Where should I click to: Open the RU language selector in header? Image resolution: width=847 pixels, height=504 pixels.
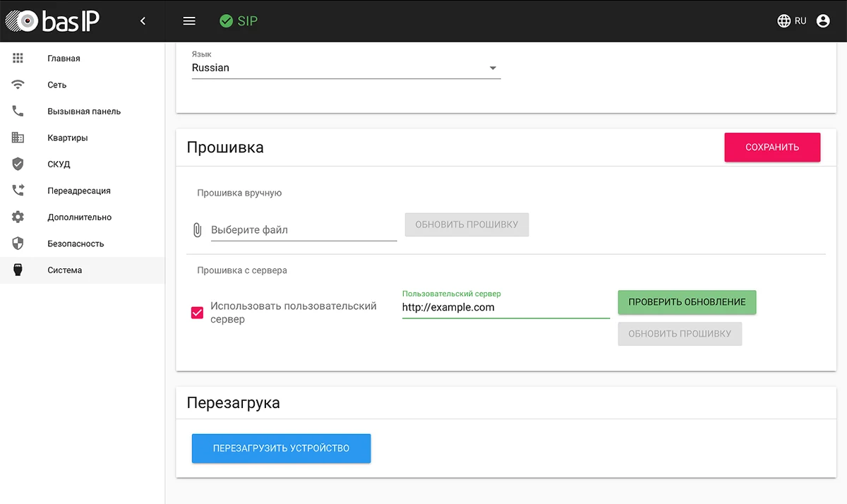tap(791, 21)
